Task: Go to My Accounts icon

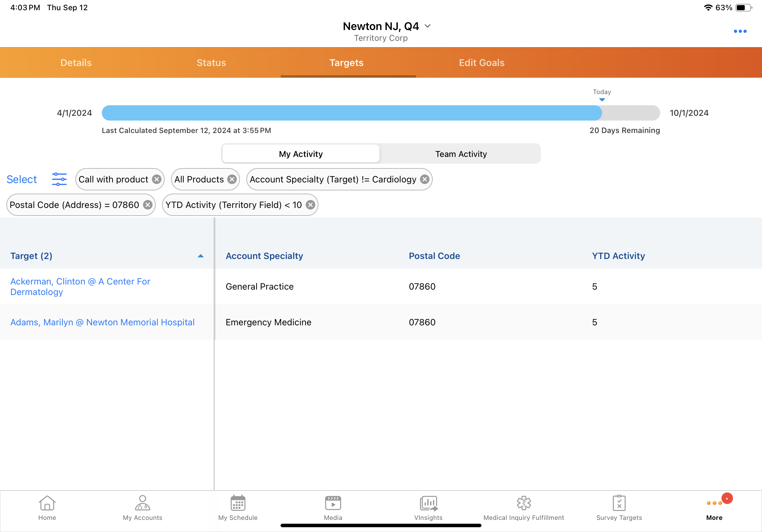Action: (x=142, y=503)
